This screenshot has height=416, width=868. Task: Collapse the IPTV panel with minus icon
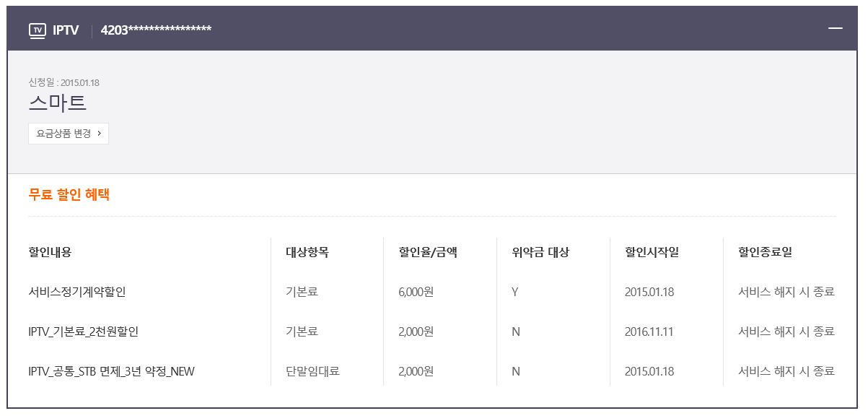coord(836,27)
